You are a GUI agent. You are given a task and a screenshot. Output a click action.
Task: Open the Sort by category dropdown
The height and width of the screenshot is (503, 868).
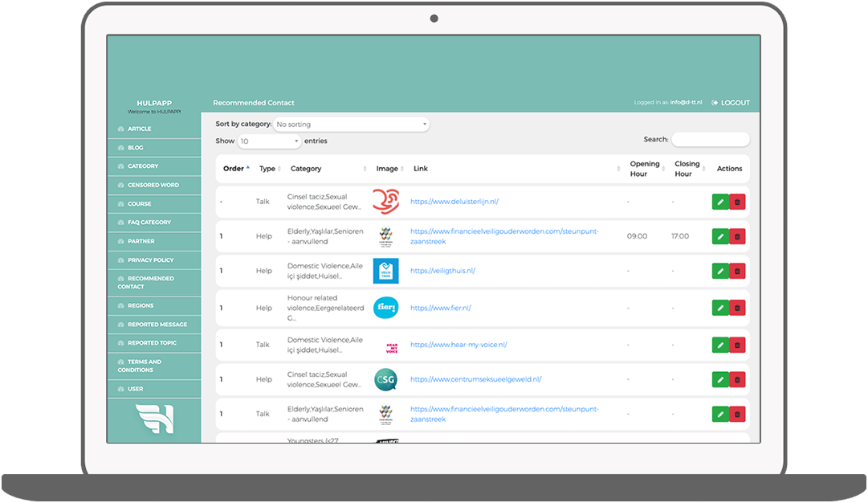pos(352,124)
